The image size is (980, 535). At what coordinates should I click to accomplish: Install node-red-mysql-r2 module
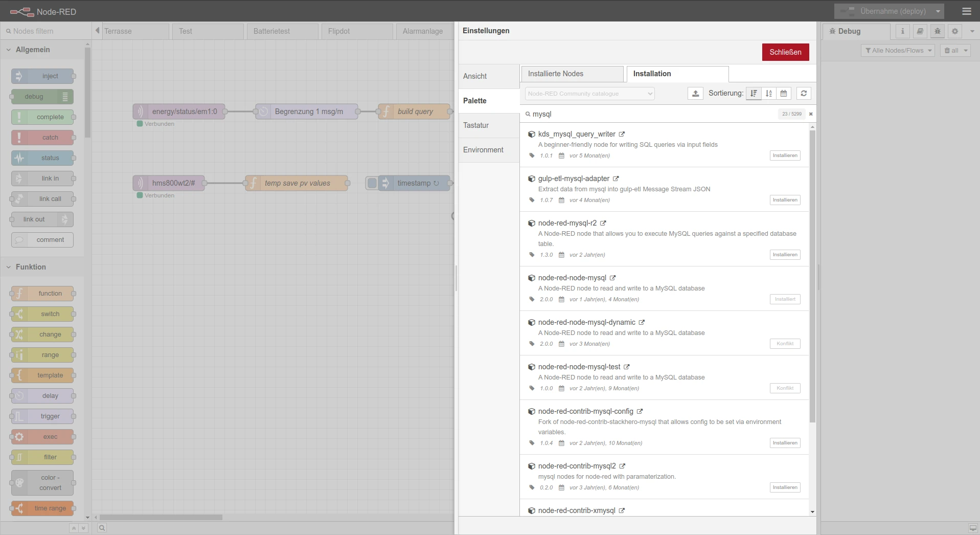point(785,255)
